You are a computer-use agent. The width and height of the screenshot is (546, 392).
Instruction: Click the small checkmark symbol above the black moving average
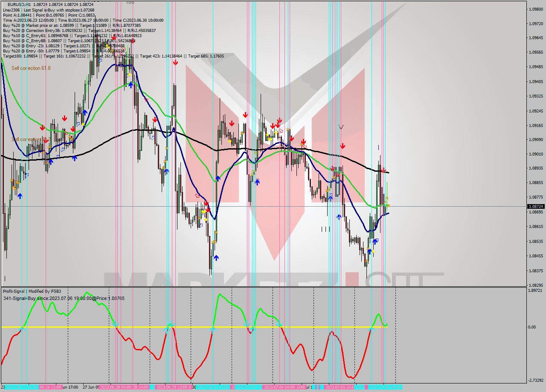[x=341, y=127]
